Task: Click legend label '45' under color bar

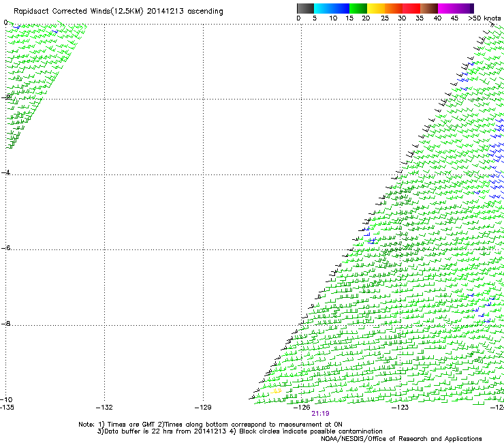Action: tap(454, 18)
